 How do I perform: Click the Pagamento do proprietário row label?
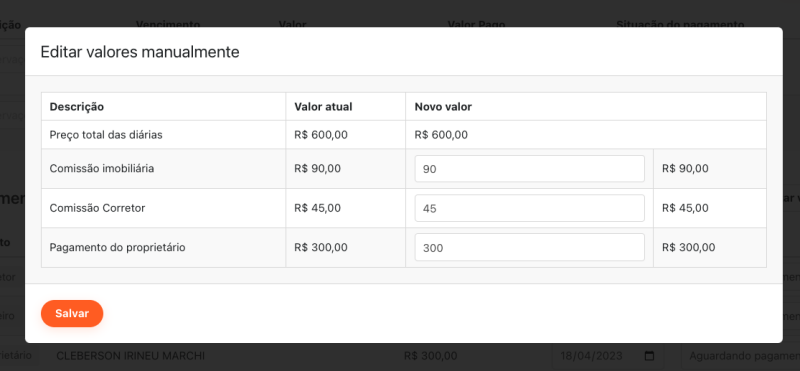point(117,248)
